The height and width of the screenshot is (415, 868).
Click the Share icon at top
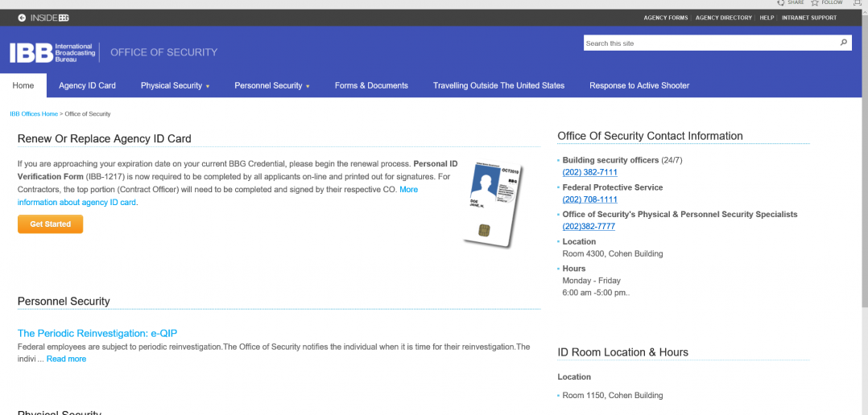tap(782, 2)
